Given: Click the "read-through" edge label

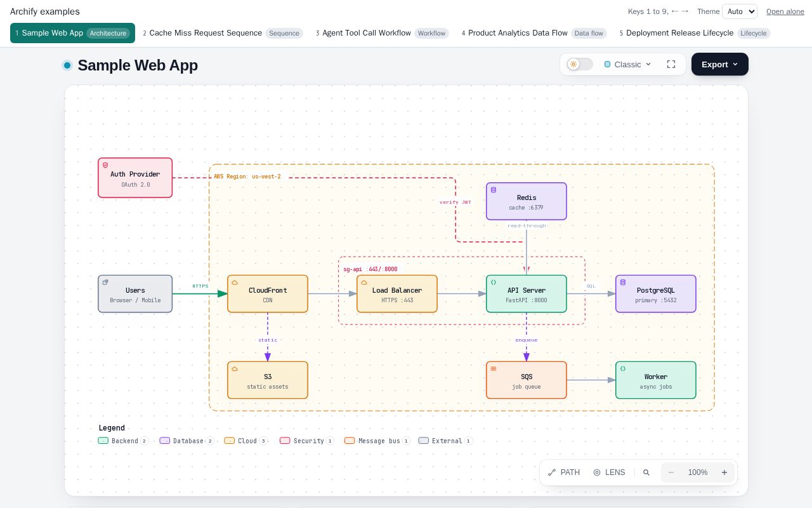Looking at the screenshot, I should tap(527, 225).
